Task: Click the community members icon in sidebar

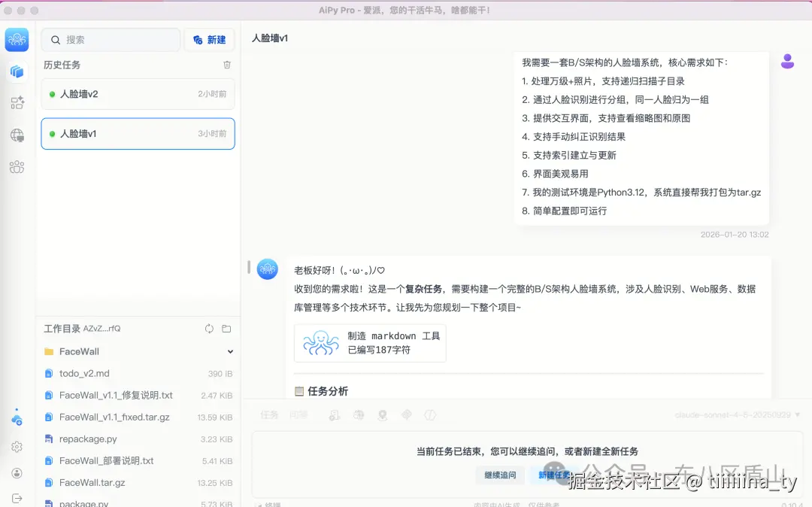Action: click(x=17, y=166)
